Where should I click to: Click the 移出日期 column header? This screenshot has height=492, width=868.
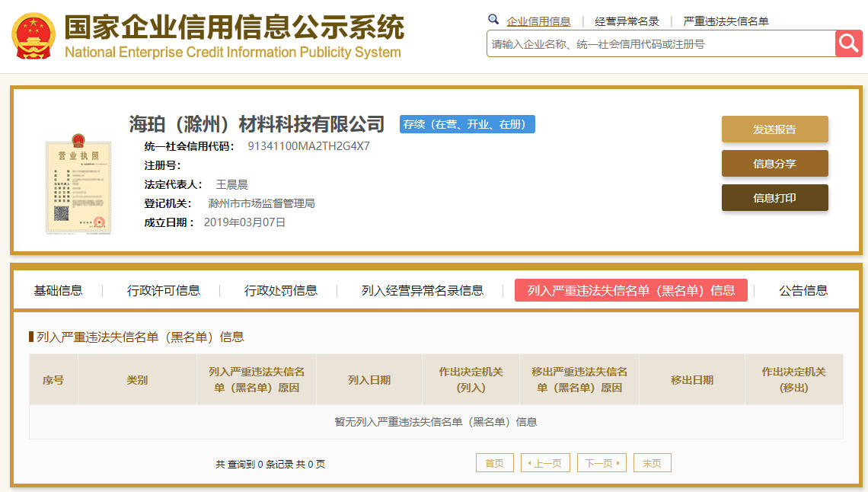[692, 380]
